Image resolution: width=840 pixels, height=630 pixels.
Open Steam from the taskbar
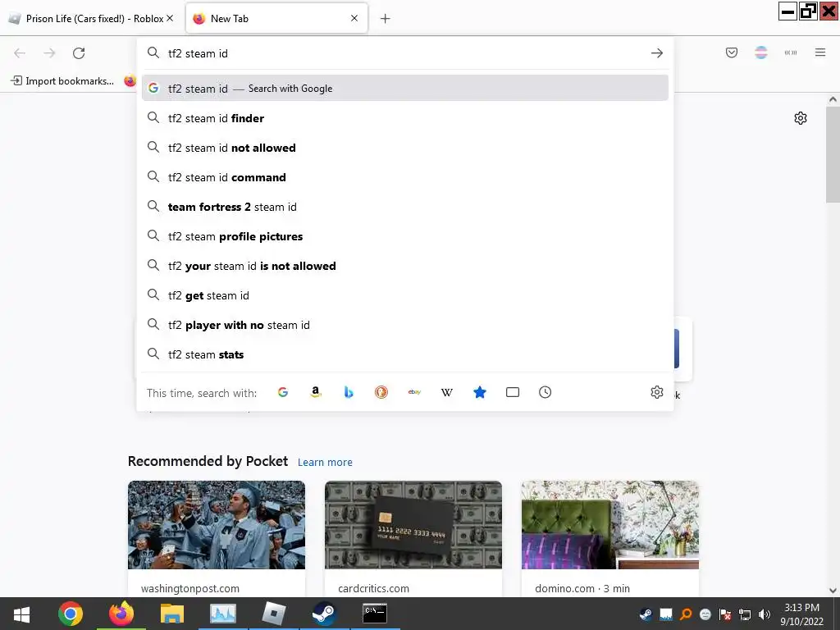point(325,614)
